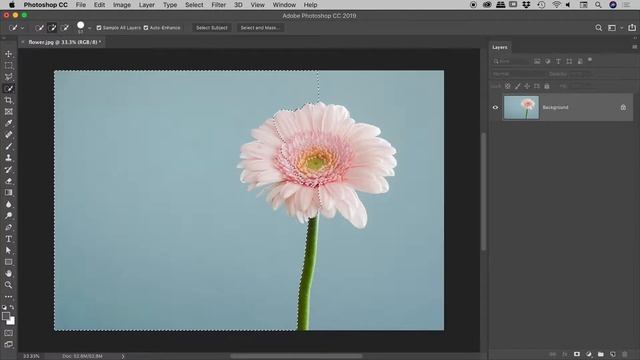Hide the Background layer with eye icon
640x360 pixels.
[495, 107]
